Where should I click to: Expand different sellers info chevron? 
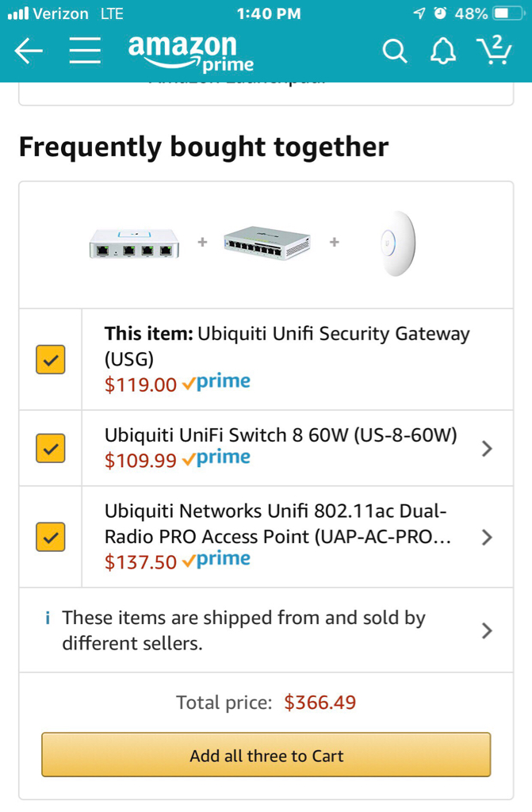coord(487,630)
